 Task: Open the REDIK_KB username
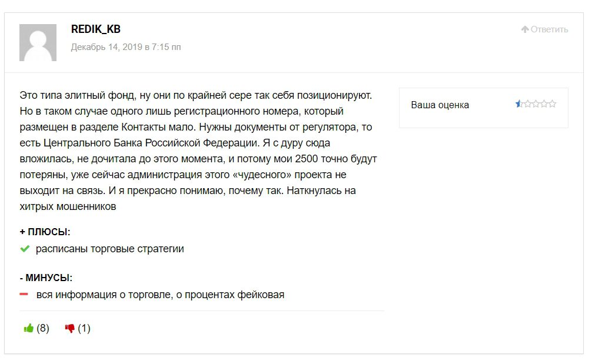pos(95,29)
